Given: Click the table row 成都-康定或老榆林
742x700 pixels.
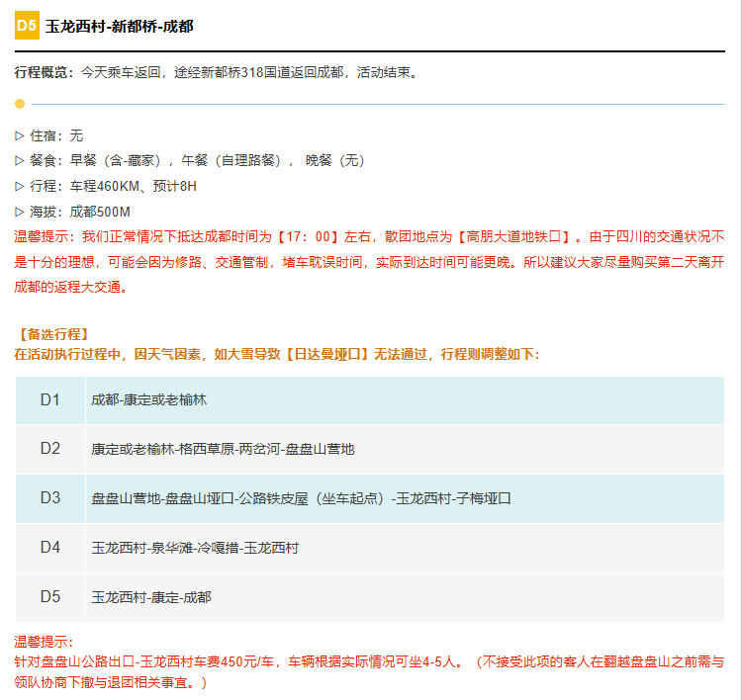Looking at the screenshot, I should [x=405, y=400].
